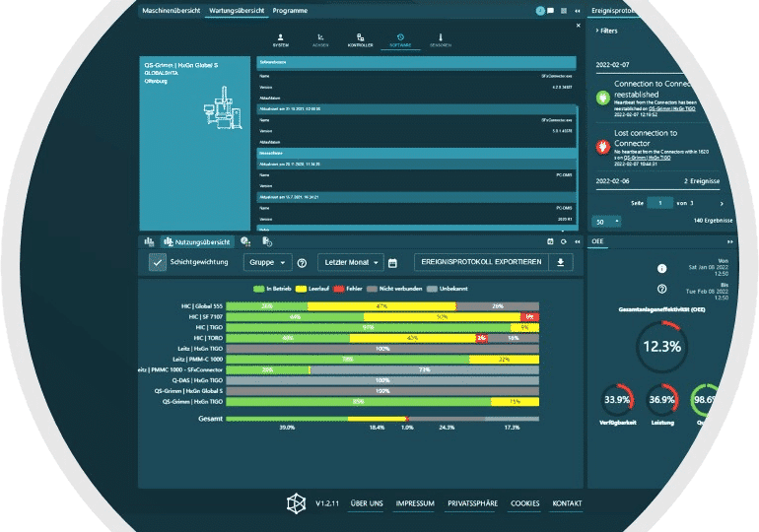Open the Achsen tab icon

coord(320,40)
